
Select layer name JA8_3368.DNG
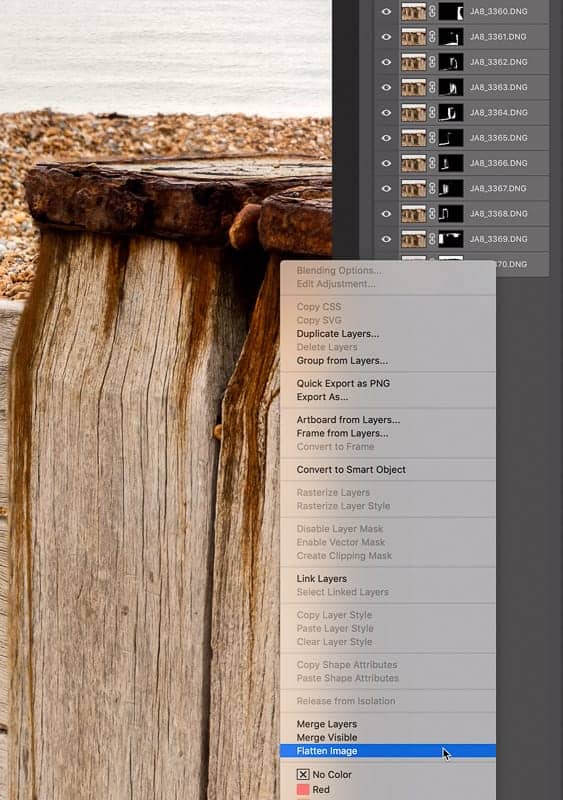(x=499, y=214)
